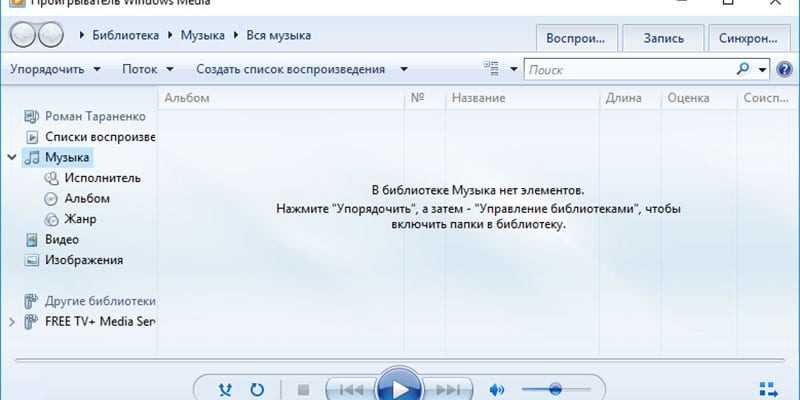Expand the FREE TV+ Media Server node

(x=12, y=321)
